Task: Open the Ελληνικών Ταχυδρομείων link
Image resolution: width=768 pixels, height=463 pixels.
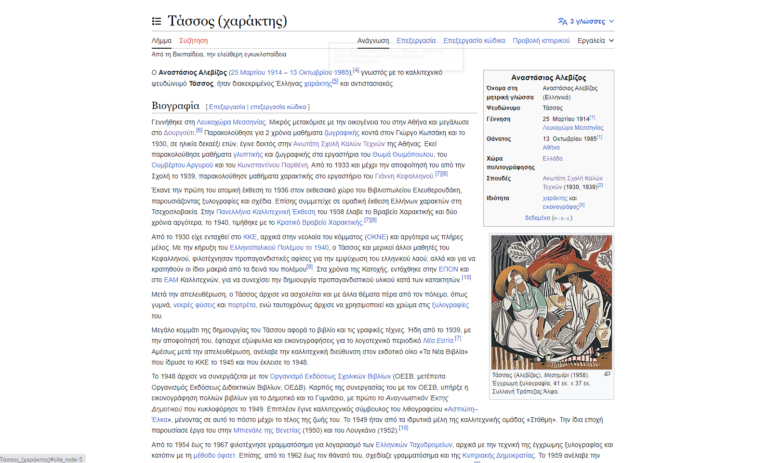Action: pos(414,445)
